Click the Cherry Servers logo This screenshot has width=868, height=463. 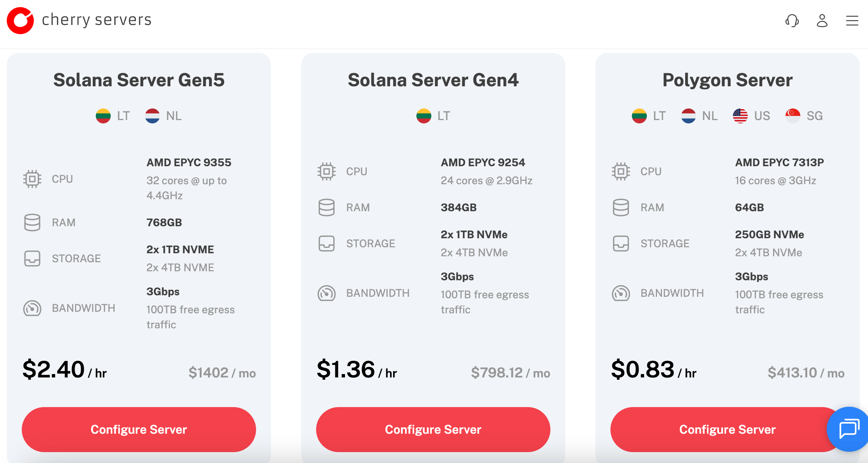click(x=20, y=20)
